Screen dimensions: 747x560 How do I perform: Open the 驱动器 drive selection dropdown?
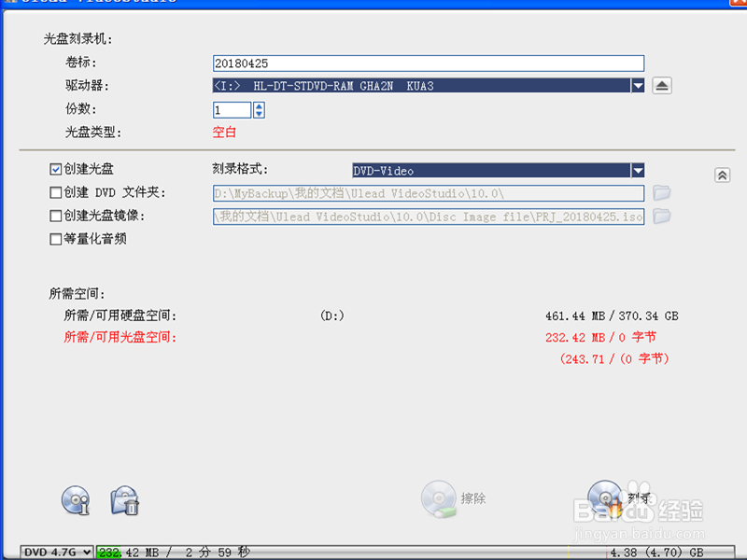(639, 85)
